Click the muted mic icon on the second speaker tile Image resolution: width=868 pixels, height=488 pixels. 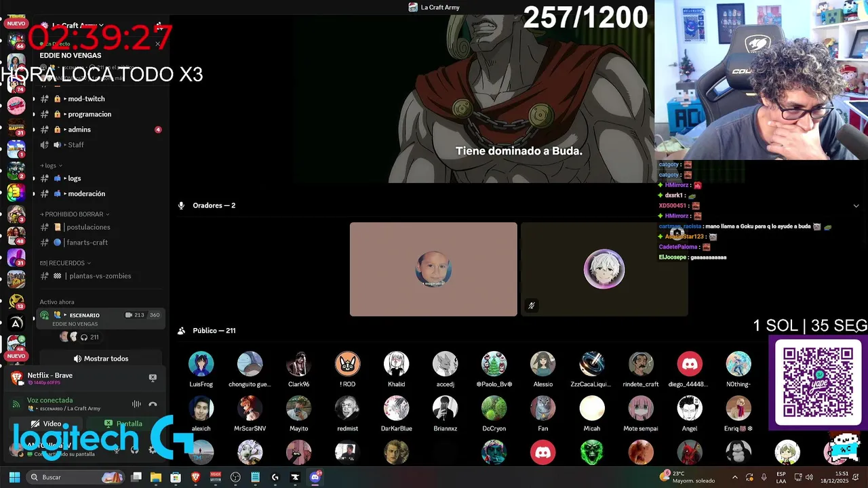pos(531,306)
